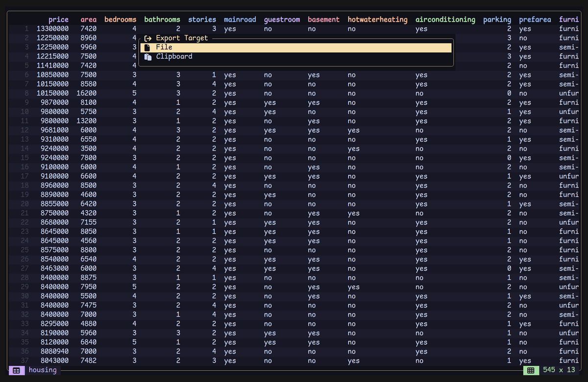Click the file icon in Export Target

pyautogui.click(x=147, y=48)
